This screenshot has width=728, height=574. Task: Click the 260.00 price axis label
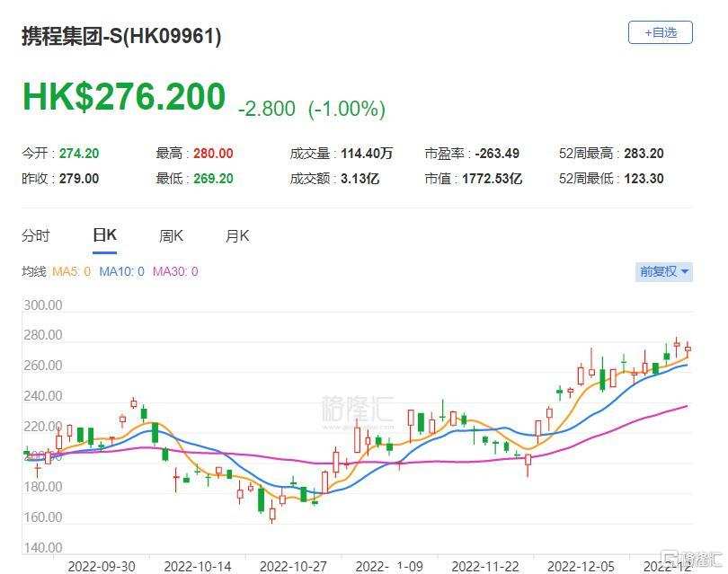pos(43,366)
